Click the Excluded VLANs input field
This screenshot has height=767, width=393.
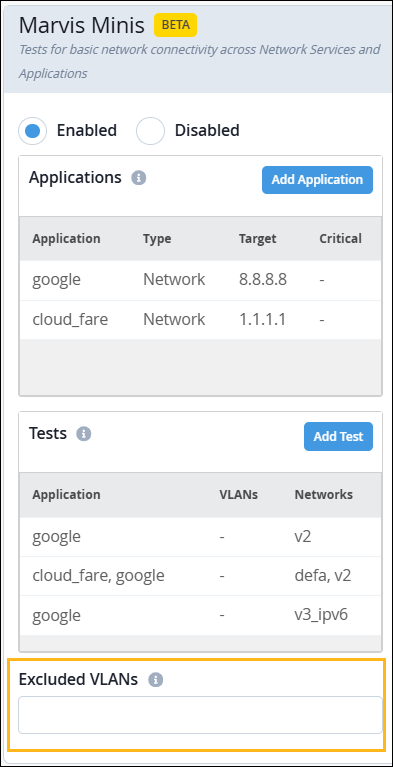click(x=200, y=715)
